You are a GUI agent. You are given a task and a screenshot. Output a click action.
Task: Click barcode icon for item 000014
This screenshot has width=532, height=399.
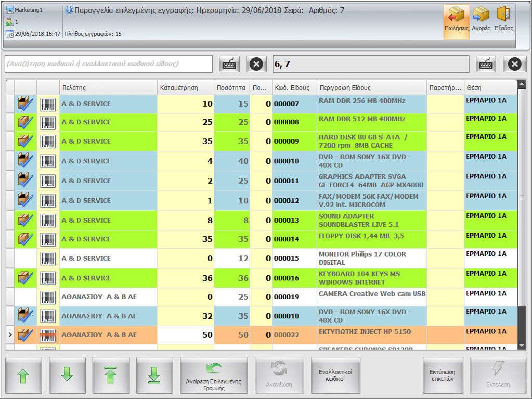[48, 239]
